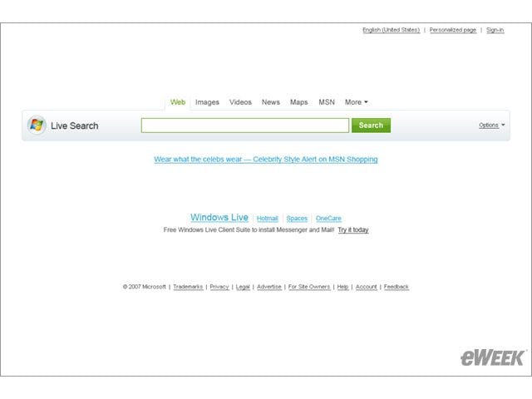Open the Legal footer link
The image size is (532, 399).
(x=243, y=287)
